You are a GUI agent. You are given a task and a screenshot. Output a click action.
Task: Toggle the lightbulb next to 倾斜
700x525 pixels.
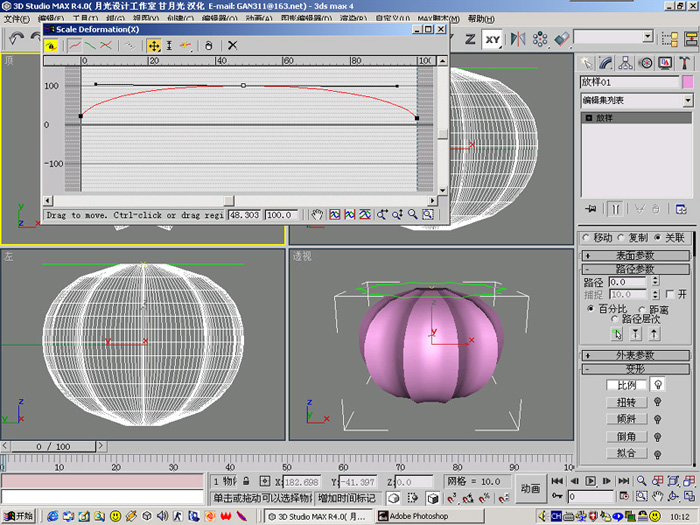coord(658,419)
